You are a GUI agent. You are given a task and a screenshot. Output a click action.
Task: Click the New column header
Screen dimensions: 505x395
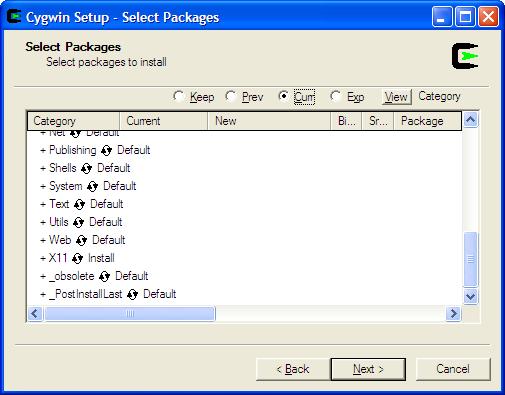coord(269,121)
